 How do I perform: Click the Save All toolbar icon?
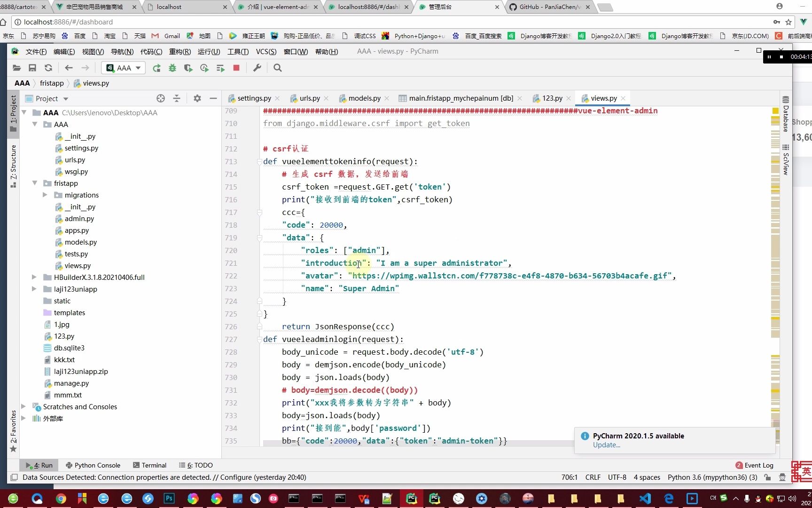(32, 68)
